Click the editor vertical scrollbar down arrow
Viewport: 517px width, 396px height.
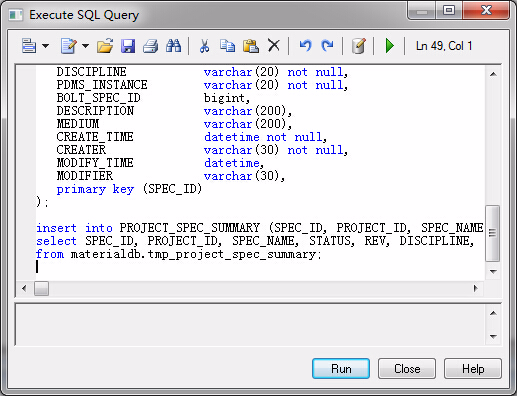point(493,272)
